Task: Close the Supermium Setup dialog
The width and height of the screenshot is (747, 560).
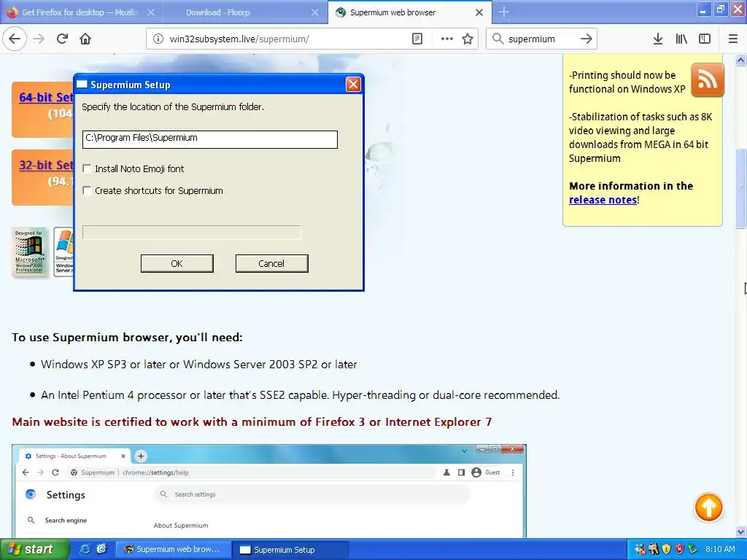Action: [353, 85]
